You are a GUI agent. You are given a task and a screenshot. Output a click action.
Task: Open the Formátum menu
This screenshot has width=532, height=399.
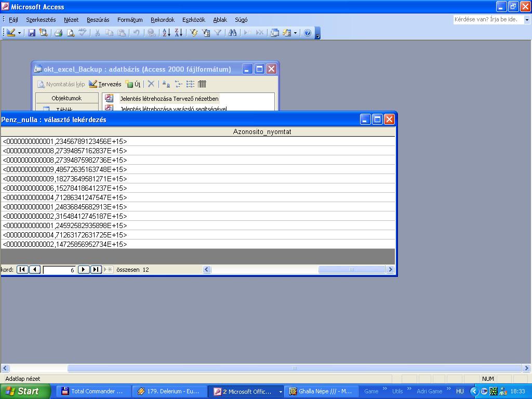[130, 20]
